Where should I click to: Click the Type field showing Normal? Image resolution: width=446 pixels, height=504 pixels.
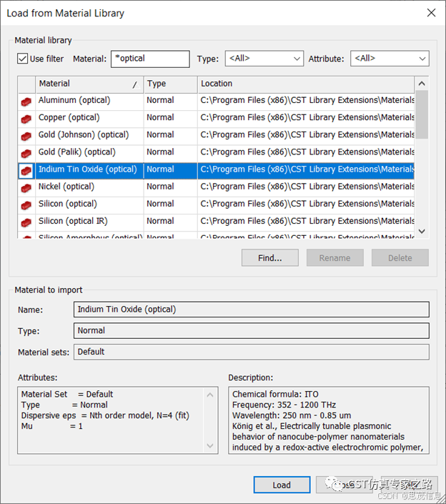pyautogui.click(x=252, y=331)
